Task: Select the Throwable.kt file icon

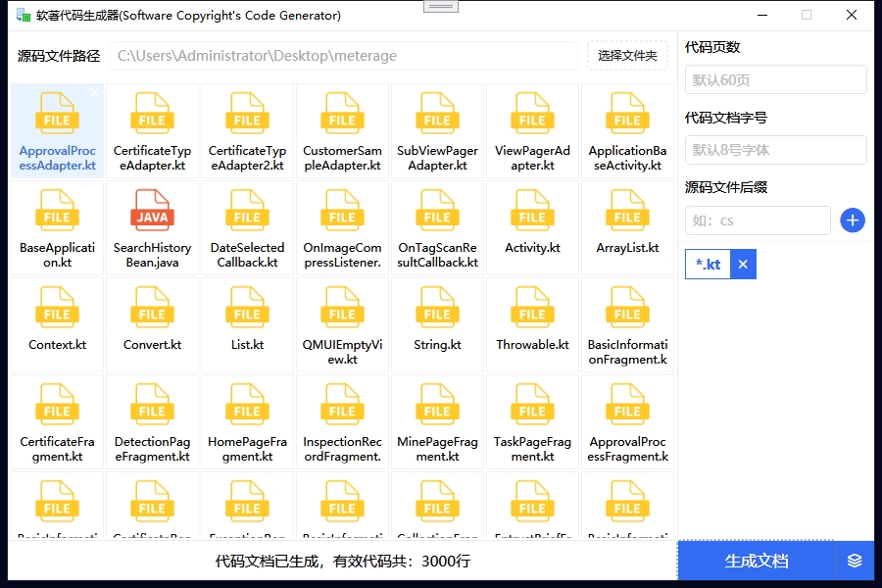Action: point(532,307)
